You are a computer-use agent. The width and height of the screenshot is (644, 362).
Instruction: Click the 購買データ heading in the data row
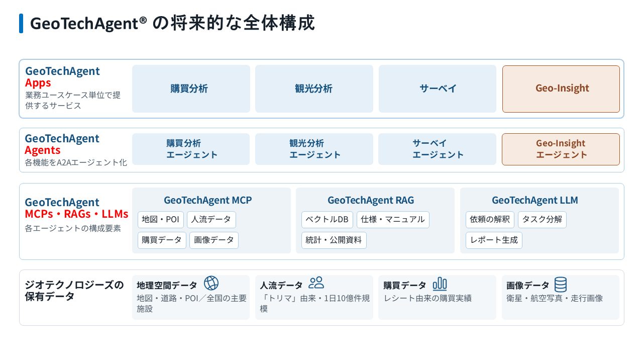pos(405,286)
